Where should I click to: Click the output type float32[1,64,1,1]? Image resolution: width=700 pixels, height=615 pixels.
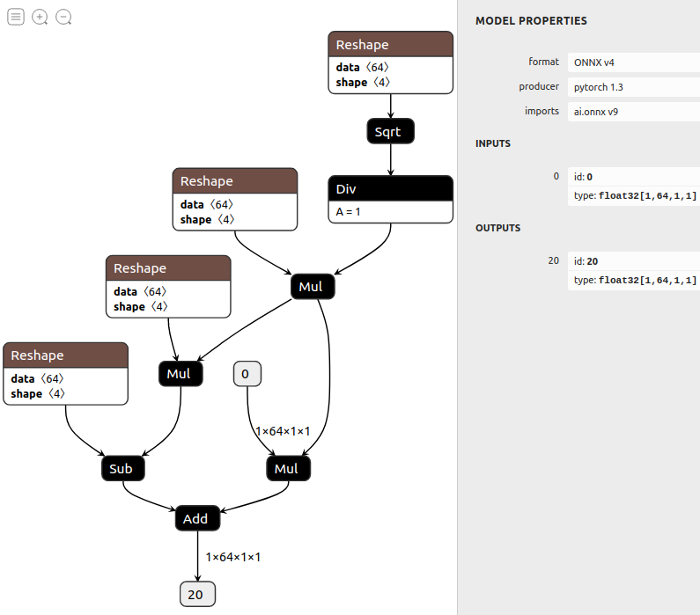pyautogui.click(x=635, y=280)
